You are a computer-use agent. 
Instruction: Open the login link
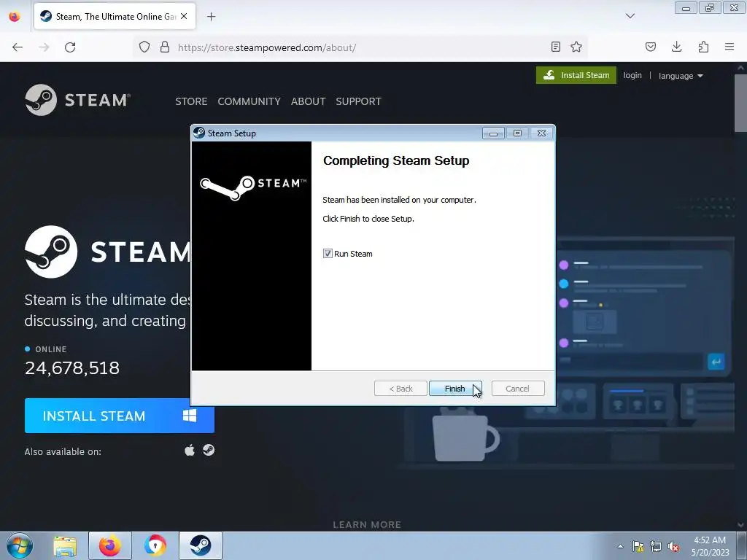(632, 75)
